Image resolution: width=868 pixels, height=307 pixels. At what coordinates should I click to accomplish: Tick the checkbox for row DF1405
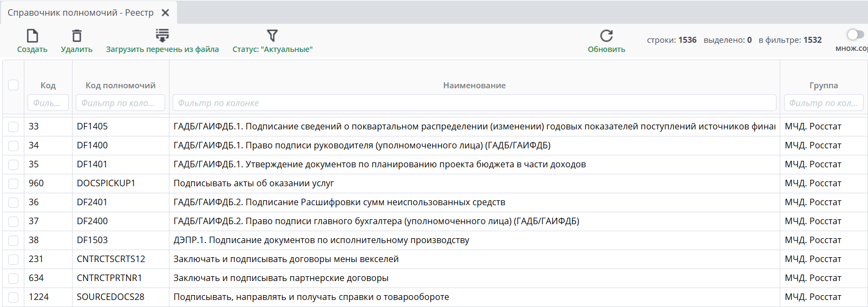(x=14, y=127)
